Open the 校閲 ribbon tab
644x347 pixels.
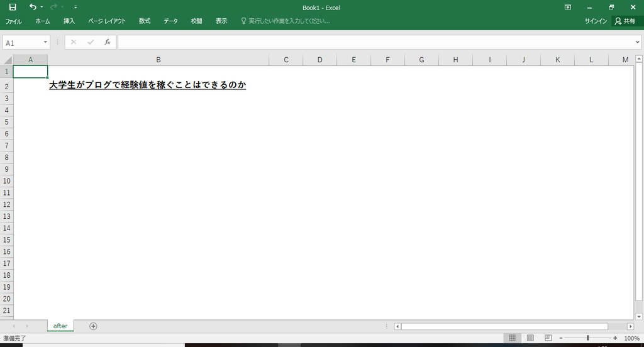click(196, 21)
